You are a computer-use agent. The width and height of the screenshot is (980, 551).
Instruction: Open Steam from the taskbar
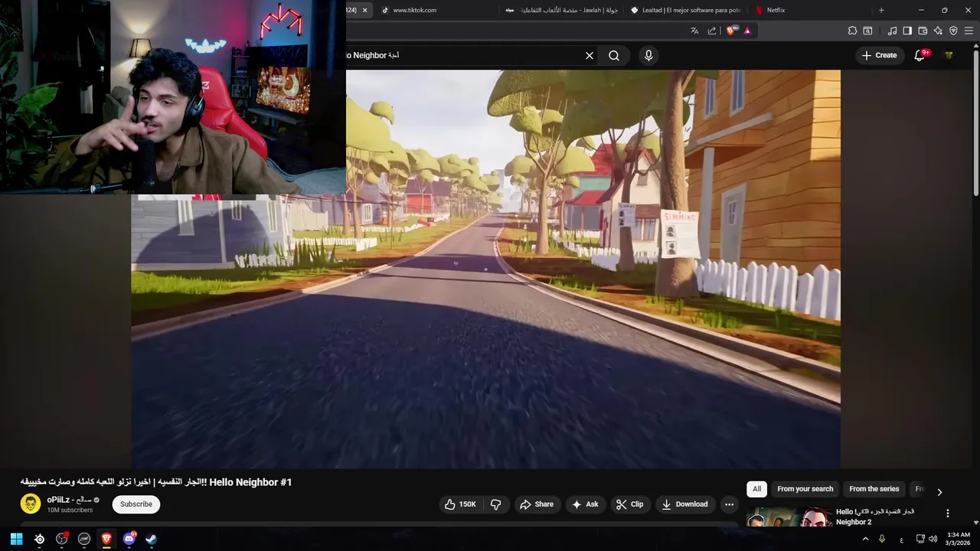tap(152, 539)
